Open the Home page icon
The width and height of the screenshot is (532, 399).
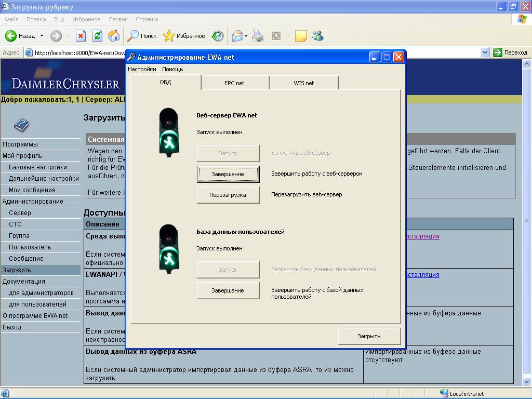114,36
